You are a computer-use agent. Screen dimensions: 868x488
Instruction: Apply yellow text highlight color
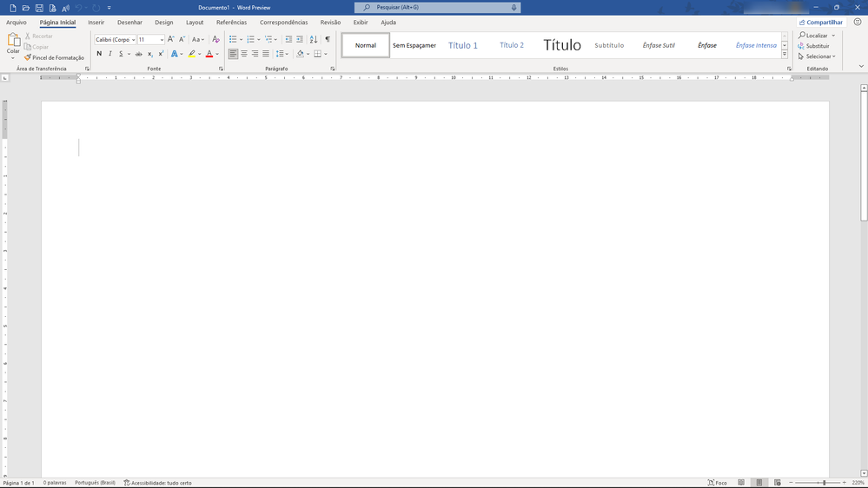[x=191, y=54]
